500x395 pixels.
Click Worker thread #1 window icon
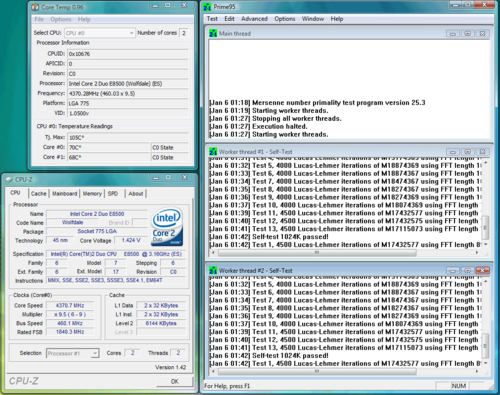click(x=213, y=152)
